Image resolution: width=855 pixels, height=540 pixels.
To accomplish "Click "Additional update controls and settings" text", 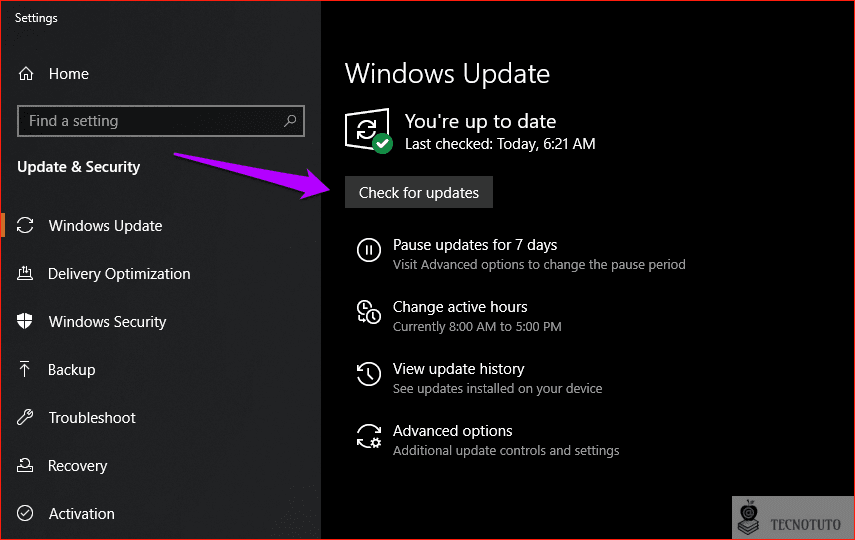I will pos(506,451).
